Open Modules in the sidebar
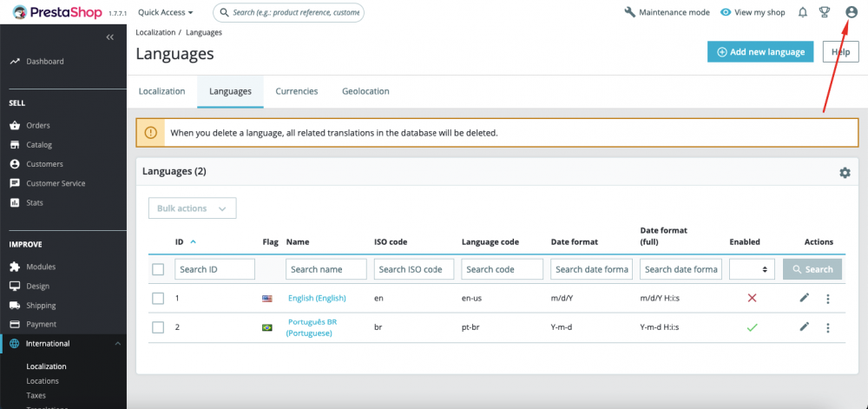 (x=41, y=267)
